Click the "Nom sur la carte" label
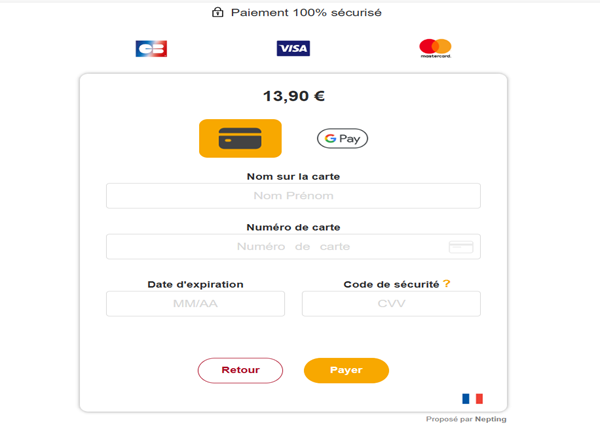 (x=293, y=177)
